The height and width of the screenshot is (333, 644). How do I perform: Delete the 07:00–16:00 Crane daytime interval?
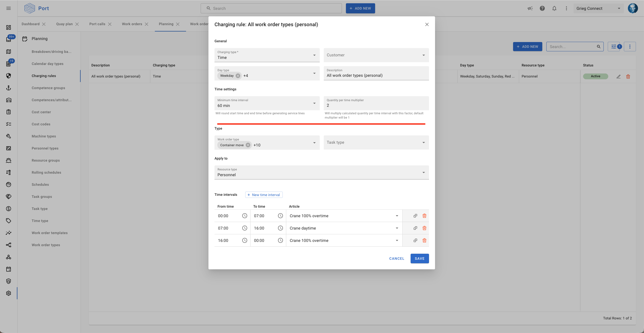pyautogui.click(x=424, y=228)
